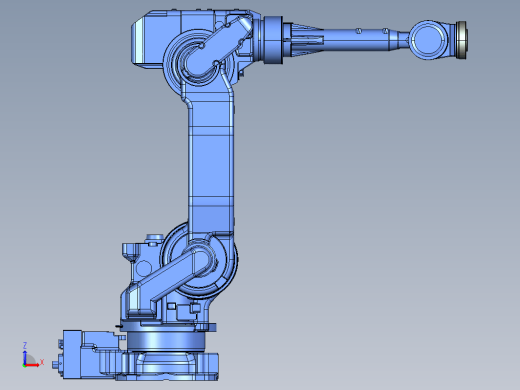Click the blue Z axis of the orientation triad
This screenshot has height=390, width=520.
pos(25,357)
